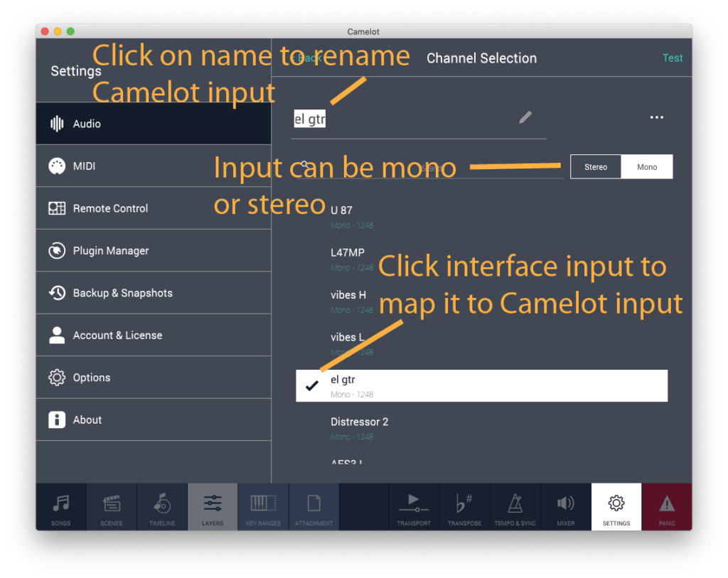This screenshot has height=578, width=728.
Task: Open the Transpose panel
Action: click(x=464, y=506)
